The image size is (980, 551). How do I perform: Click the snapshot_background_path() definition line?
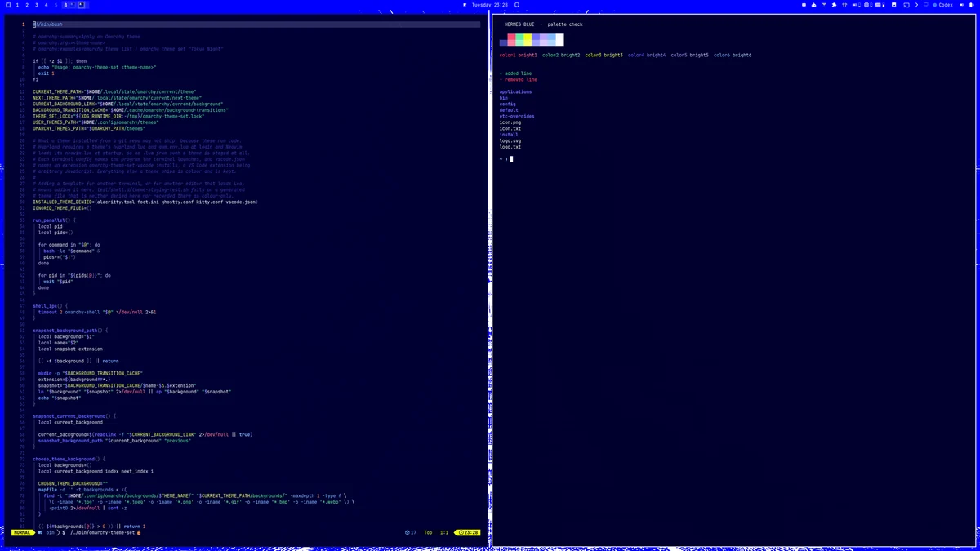coord(70,331)
